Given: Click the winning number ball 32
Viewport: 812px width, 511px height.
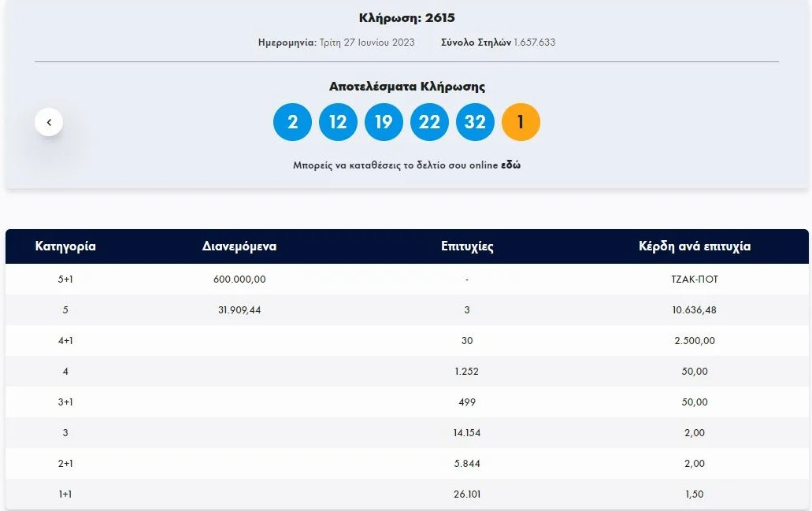Looking at the screenshot, I should (475, 122).
